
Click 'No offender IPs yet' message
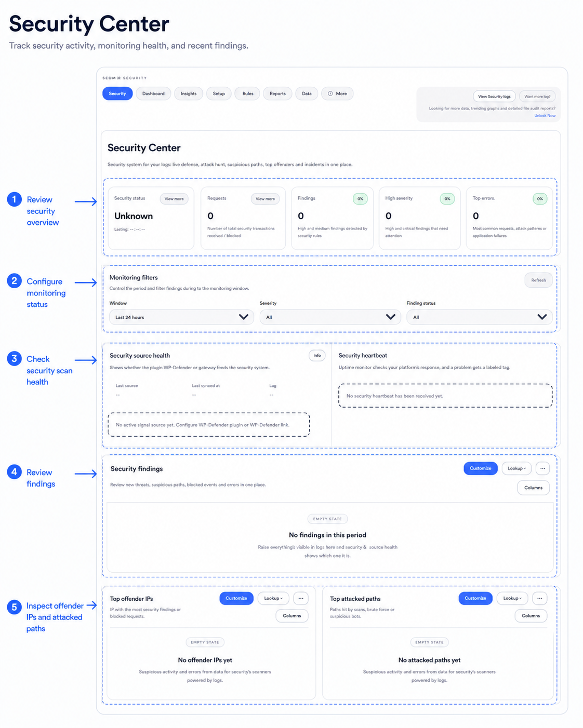pyautogui.click(x=205, y=660)
